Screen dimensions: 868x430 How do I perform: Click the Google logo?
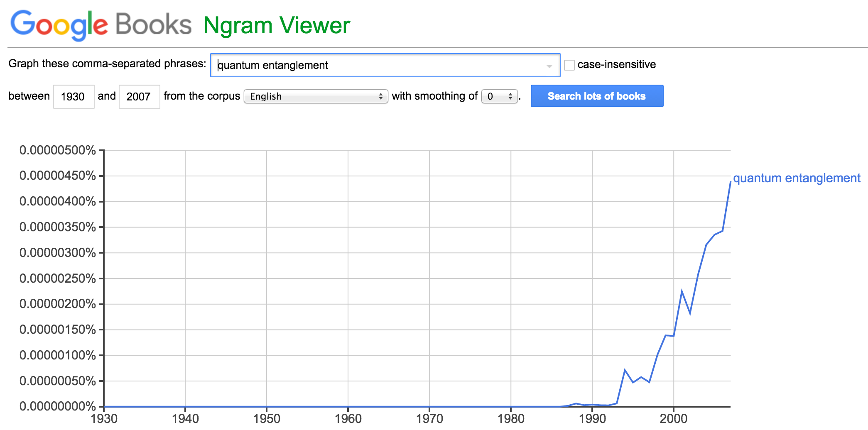tap(59, 25)
